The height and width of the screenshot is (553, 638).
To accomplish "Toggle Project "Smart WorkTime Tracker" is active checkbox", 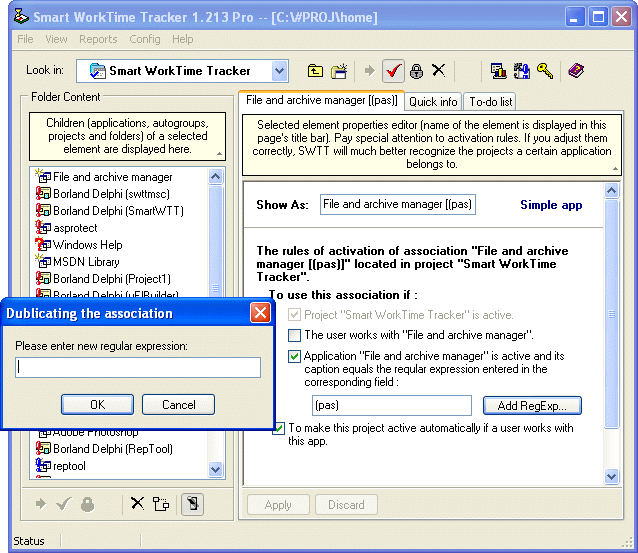I will click(x=294, y=315).
